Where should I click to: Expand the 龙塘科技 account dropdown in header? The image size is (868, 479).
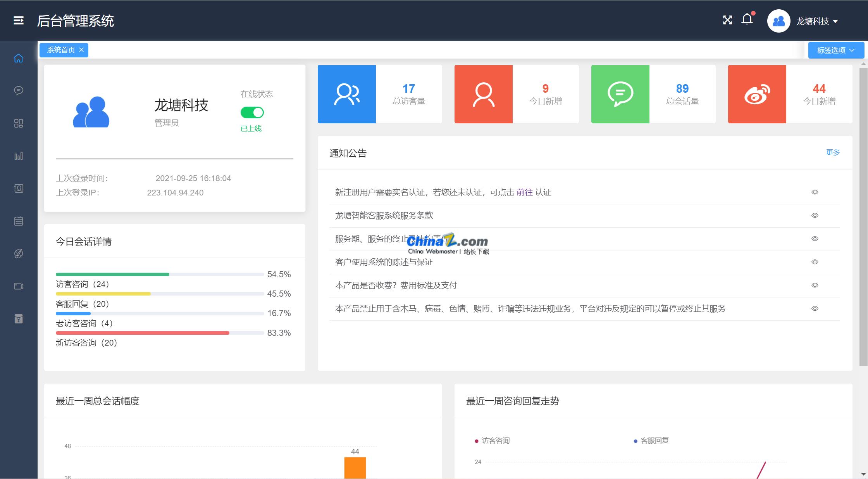(x=817, y=21)
